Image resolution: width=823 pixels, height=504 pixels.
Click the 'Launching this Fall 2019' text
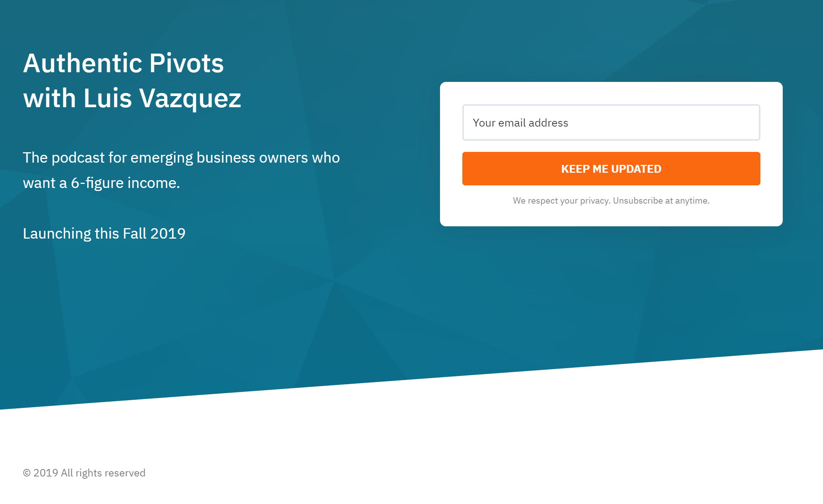[104, 234]
